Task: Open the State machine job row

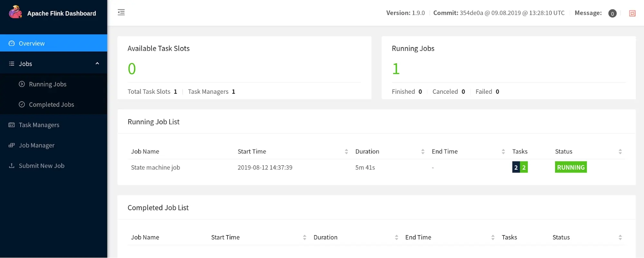Action: coord(156,167)
